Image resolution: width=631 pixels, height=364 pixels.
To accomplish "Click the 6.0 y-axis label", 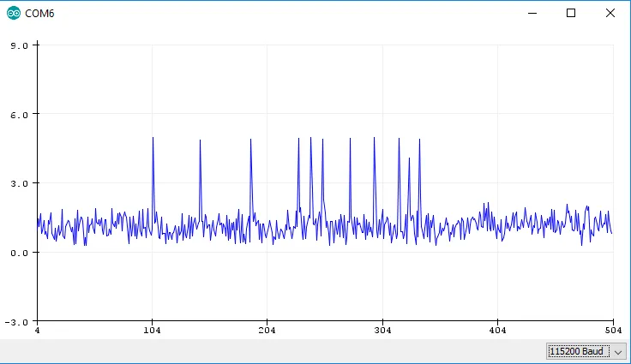I will (x=19, y=114).
